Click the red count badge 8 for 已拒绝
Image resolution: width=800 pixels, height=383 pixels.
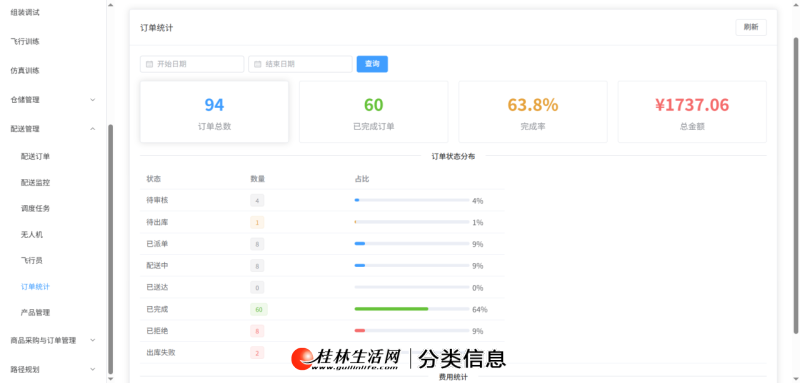[257, 331]
